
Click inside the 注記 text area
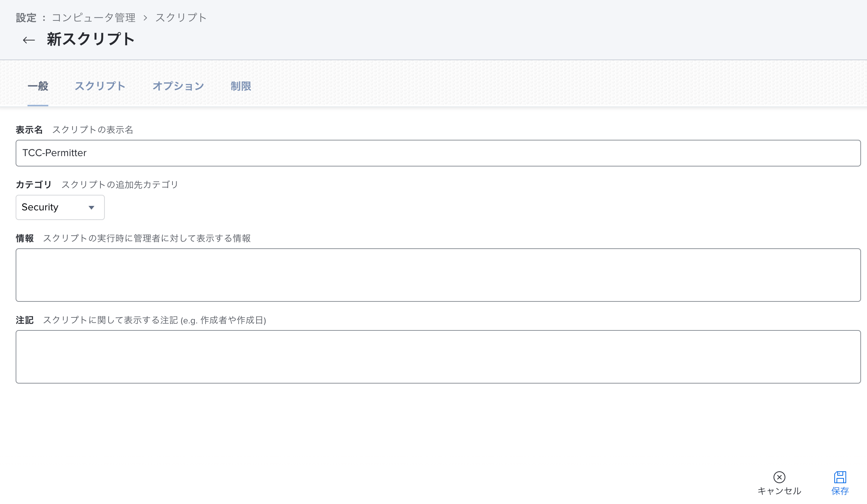click(438, 357)
